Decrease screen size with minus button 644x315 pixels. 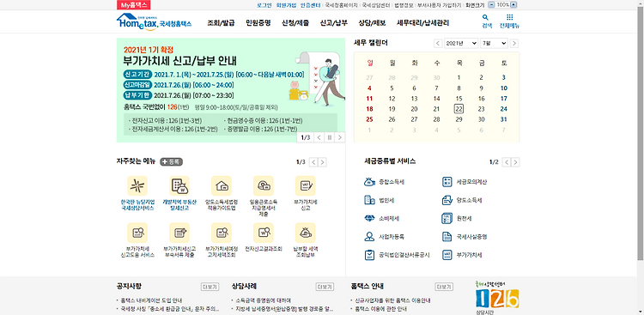click(x=492, y=5)
